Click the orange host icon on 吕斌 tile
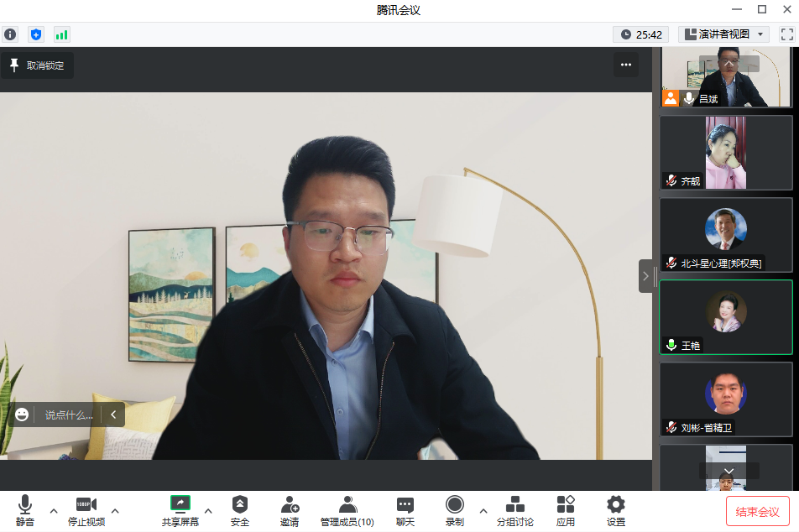This screenshot has width=799, height=532. tap(671, 98)
